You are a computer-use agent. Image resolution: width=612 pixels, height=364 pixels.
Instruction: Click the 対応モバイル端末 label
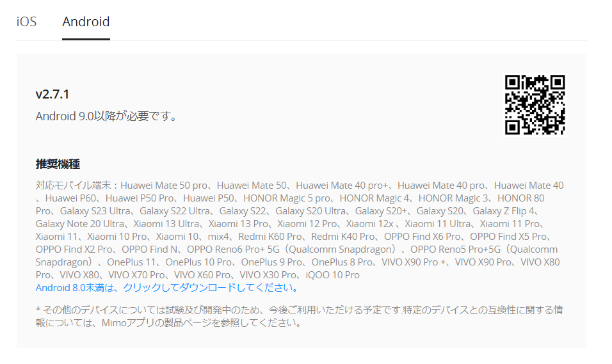(74, 186)
